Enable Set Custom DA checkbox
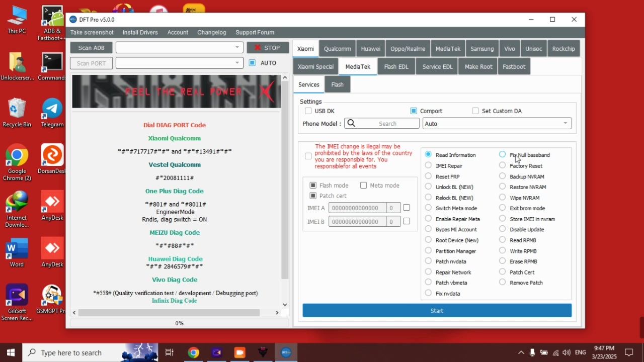Screen dimensions: 644x362 (x=475, y=111)
